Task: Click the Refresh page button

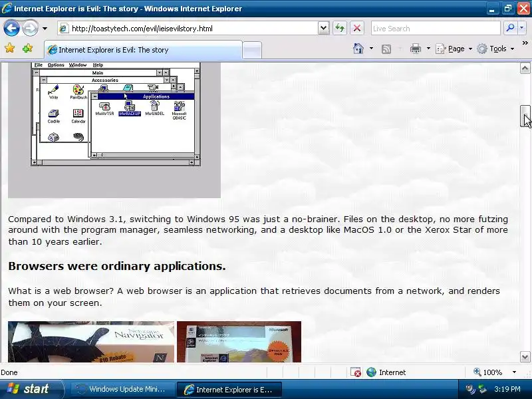Action: pos(340,28)
